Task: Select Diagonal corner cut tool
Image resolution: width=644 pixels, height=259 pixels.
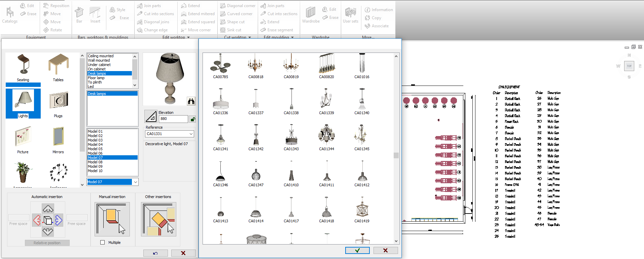Action: (x=238, y=6)
